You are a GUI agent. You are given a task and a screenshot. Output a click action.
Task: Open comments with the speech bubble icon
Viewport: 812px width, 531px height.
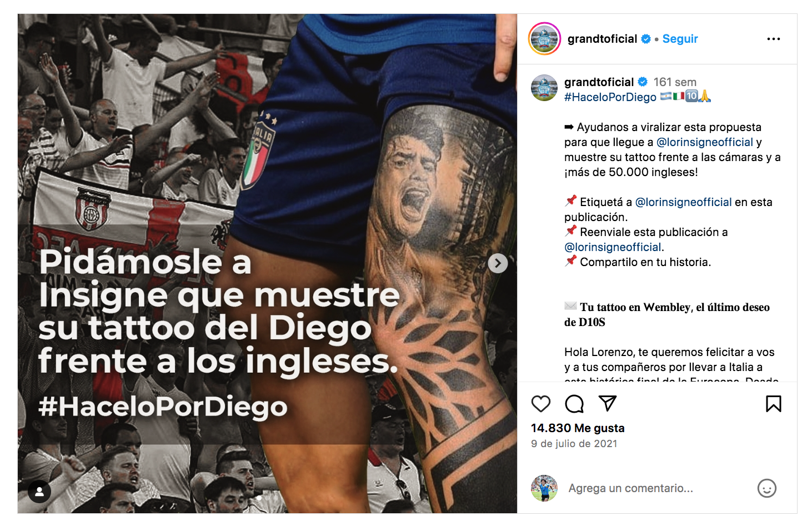[x=574, y=404]
